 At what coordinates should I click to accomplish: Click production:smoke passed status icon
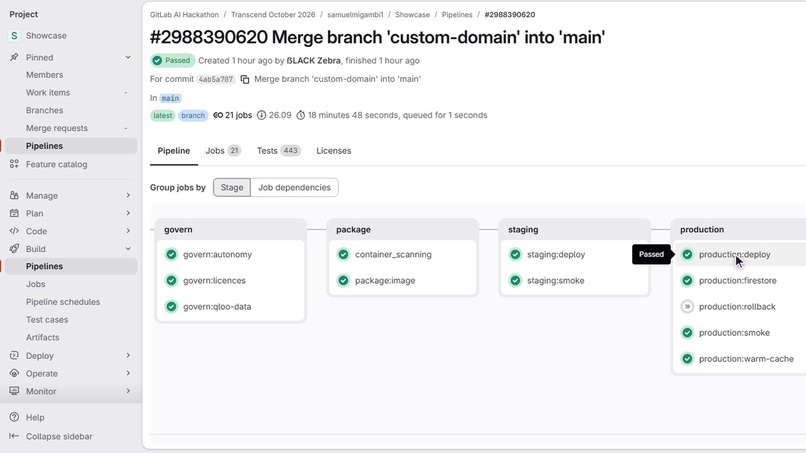click(687, 333)
